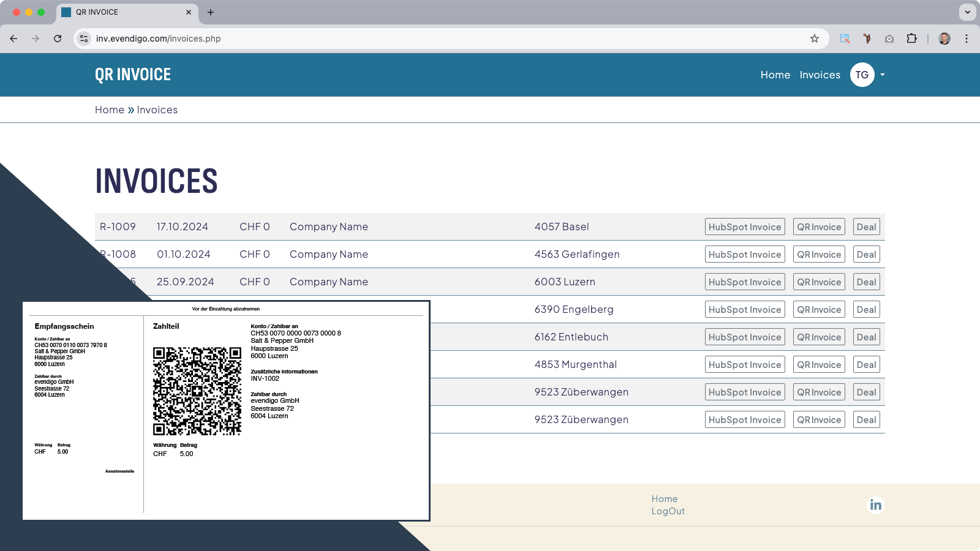Click the browser profile avatar
This screenshot has width=980, height=551.
point(944,38)
